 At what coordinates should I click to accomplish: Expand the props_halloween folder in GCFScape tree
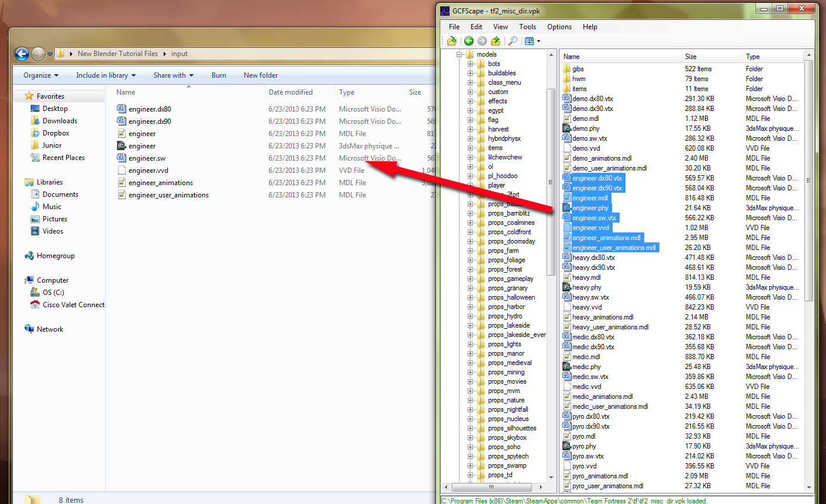[471, 297]
